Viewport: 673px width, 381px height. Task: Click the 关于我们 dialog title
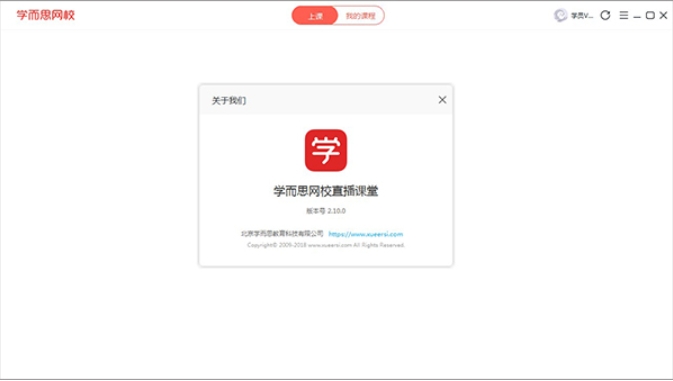(229, 100)
